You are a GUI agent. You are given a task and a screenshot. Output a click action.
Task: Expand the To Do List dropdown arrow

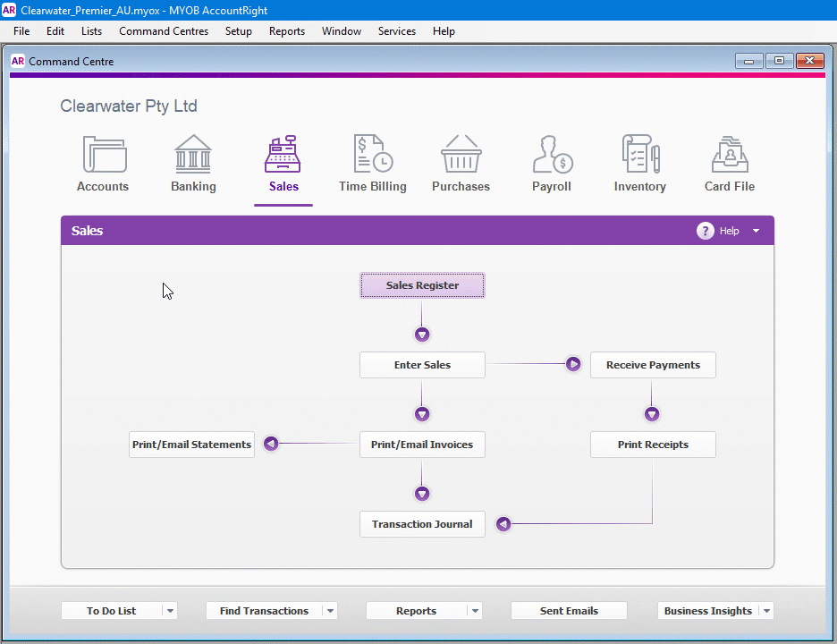click(170, 610)
